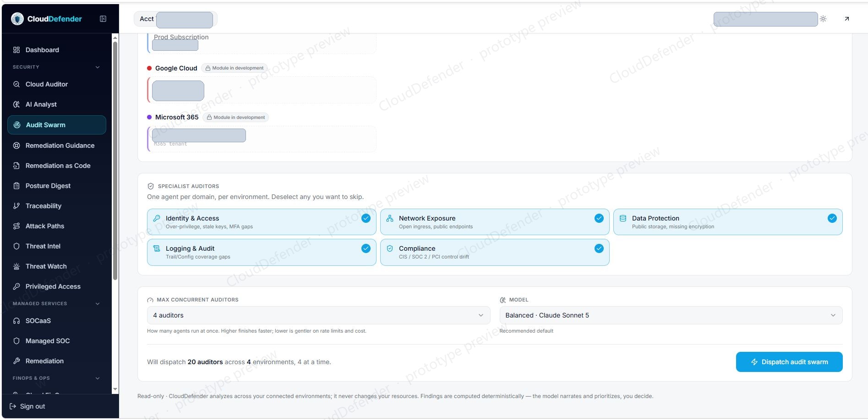868x420 pixels.
Task: Click the Microsoft 365 Module in development badge
Action: (235, 118)
